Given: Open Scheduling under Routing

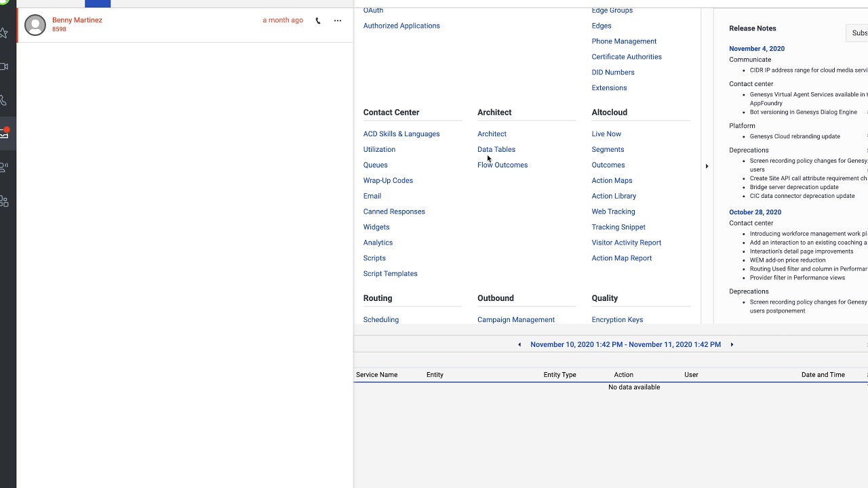Looking at the screenshot, I should (x=381, y=320).
